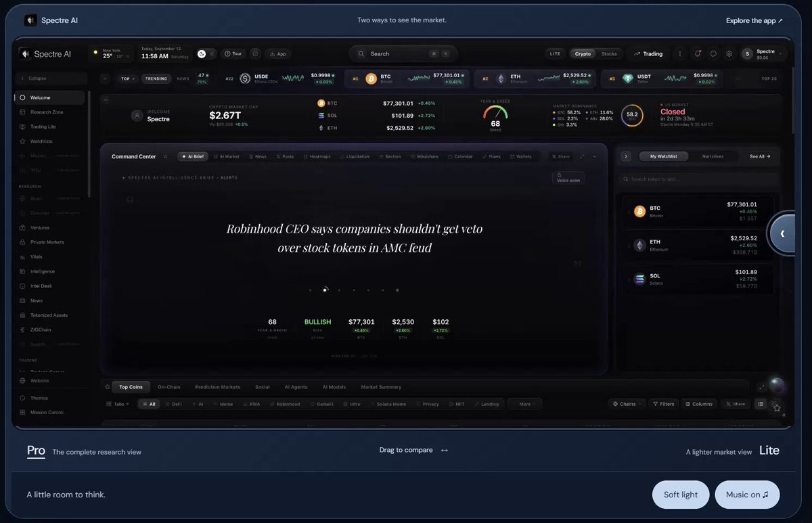The width and height of the screenshot is (812, 523).
Task: Select the list view icon beside Share
Action: pyautogui.click(x=761, y=404)
